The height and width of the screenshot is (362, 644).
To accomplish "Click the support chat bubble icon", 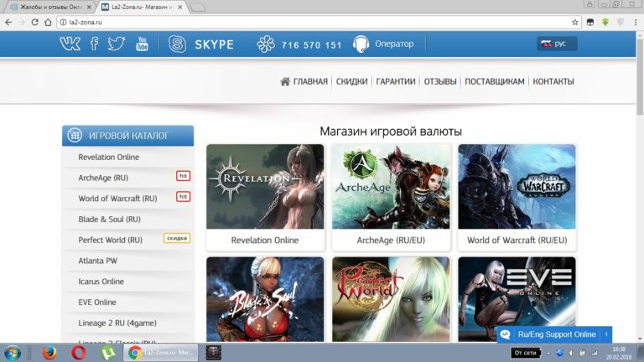I will pyautogui.click(x=505, y=334).
